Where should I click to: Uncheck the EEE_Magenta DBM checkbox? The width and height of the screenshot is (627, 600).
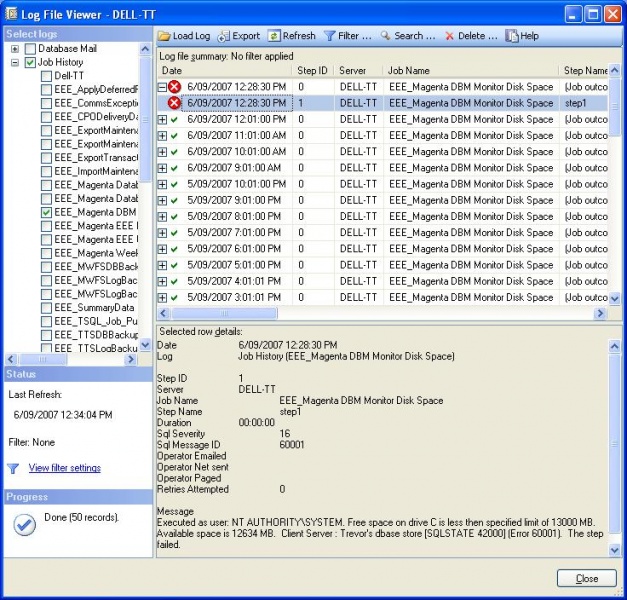coord(46,212)
